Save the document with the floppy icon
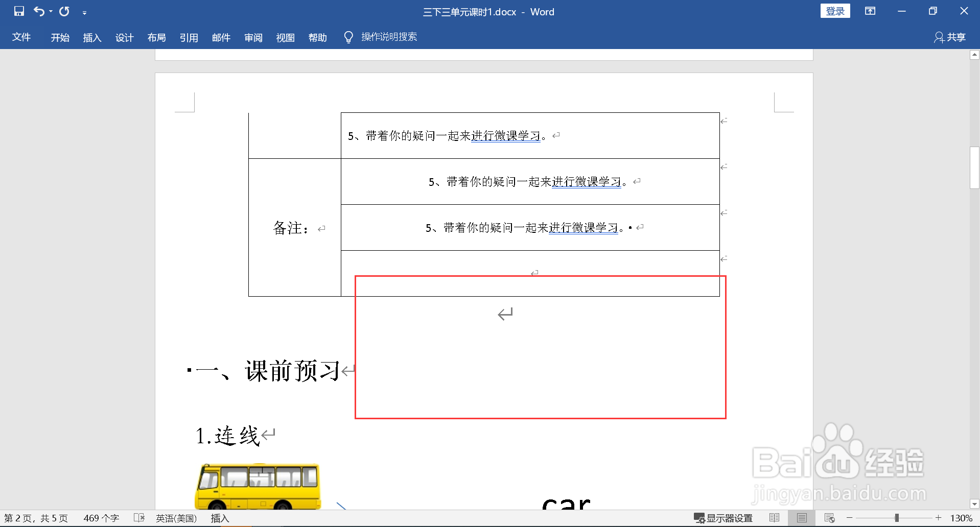Screen dimensions: 980x527 tap(19, 11)
